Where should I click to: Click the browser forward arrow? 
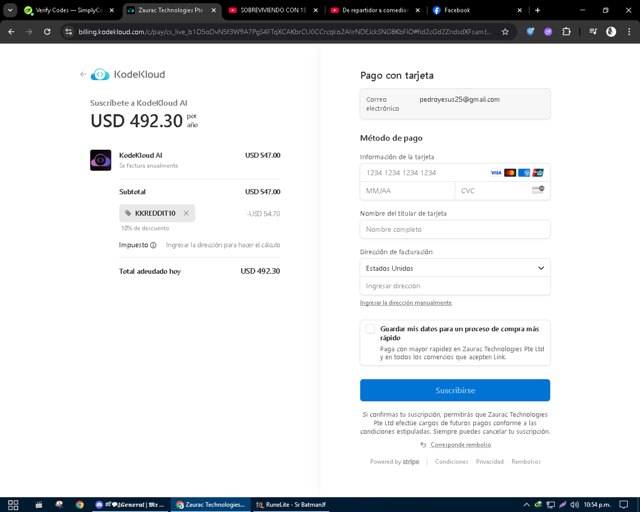click(29, 31)
